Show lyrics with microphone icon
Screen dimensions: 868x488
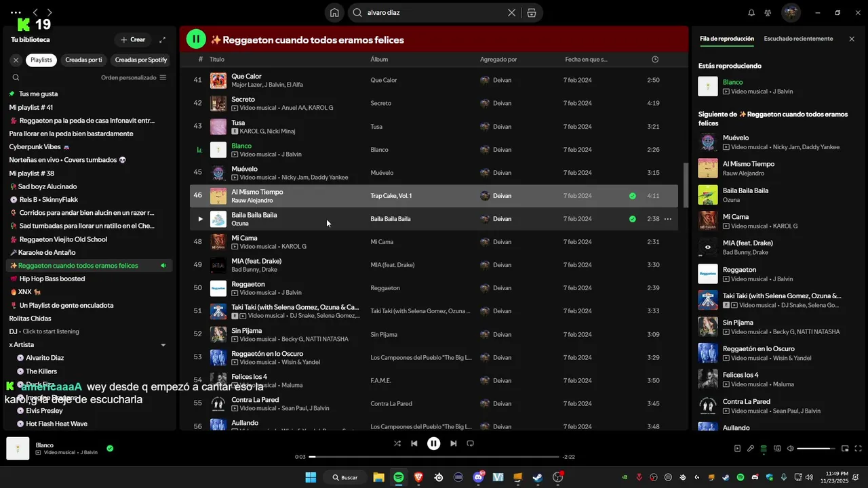[x=751, y=448]
